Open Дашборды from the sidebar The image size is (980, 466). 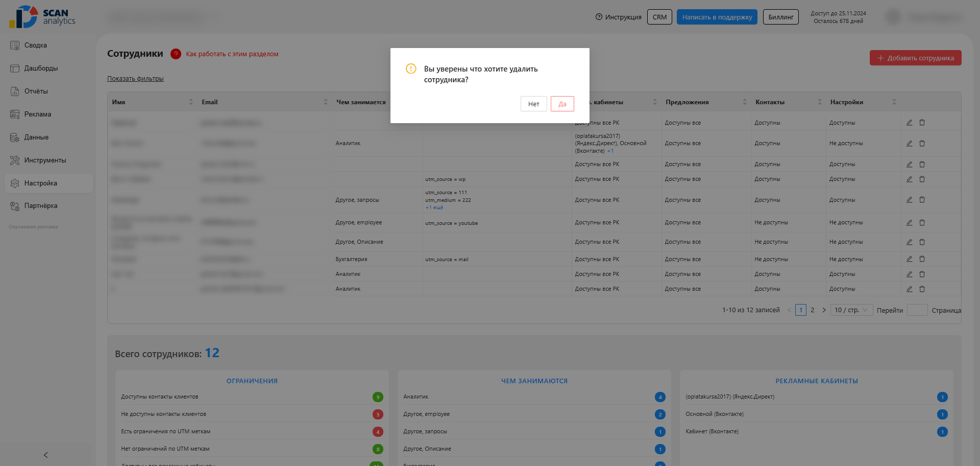(41, 68)
